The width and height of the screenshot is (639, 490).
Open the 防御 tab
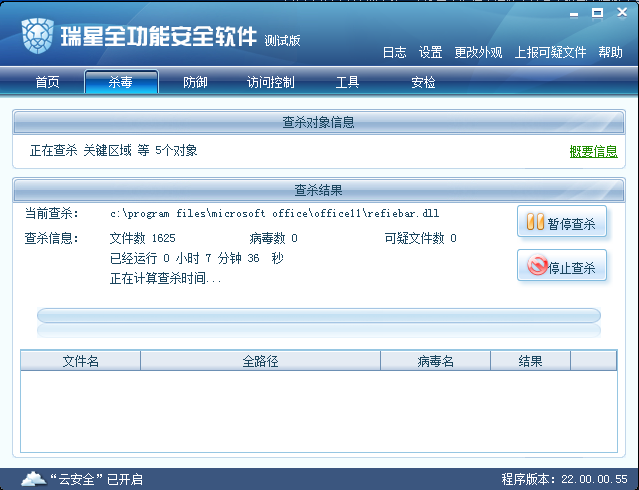click(195, 82)
